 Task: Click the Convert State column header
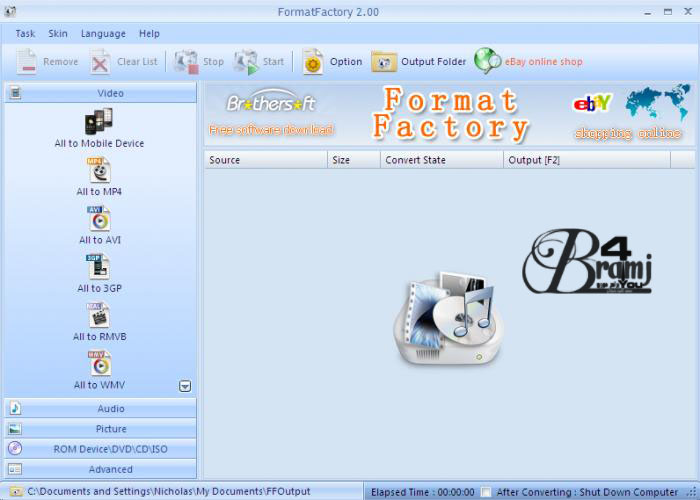(x=442, y=160)
